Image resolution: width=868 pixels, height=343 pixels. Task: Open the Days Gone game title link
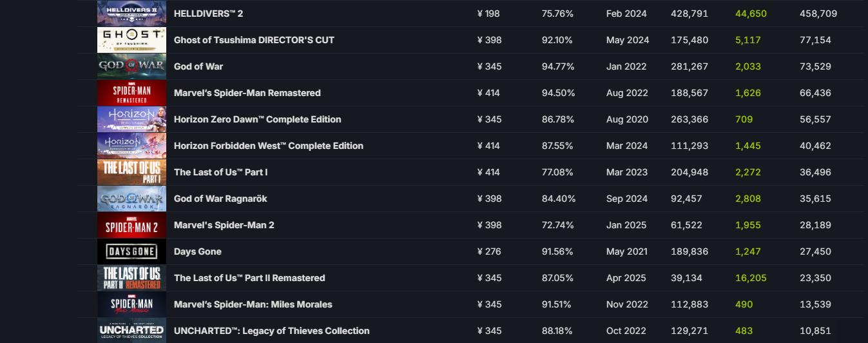pyautogui.click(x=197, y=251)
